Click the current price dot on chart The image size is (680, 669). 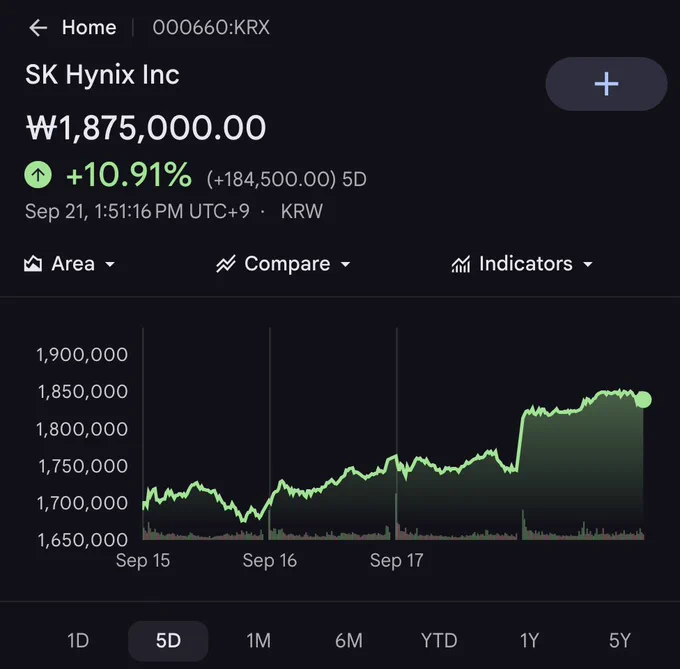[643, 399]
